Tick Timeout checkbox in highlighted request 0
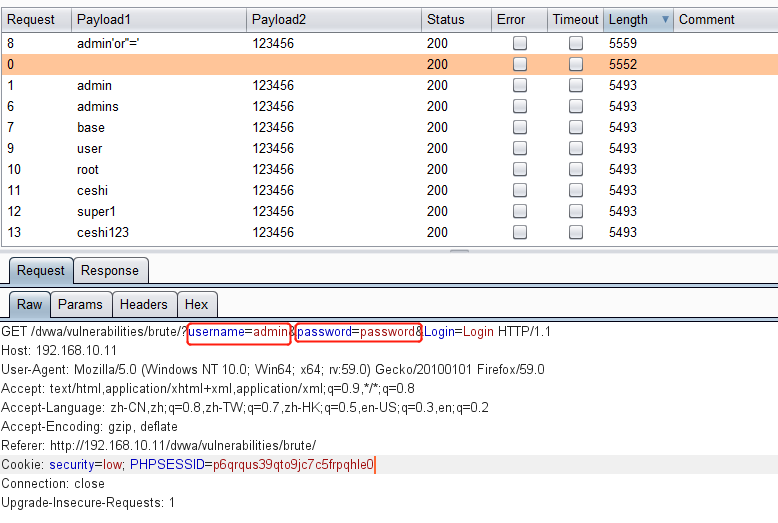 coord(576,64)
